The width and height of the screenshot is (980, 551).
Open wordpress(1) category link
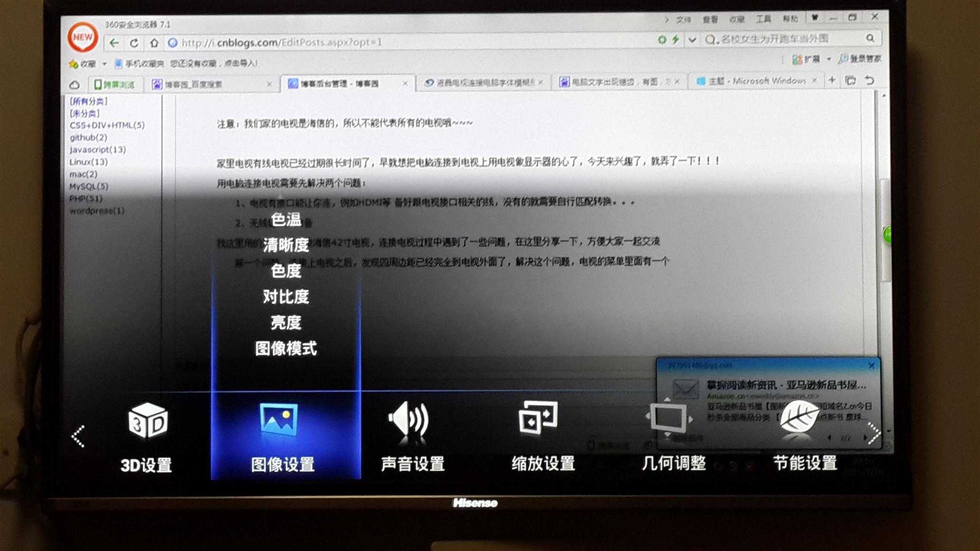(x=97, y=211)
